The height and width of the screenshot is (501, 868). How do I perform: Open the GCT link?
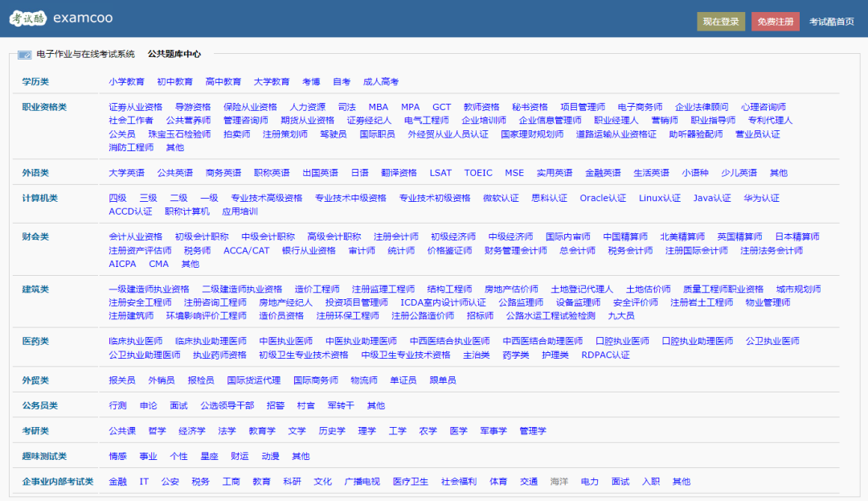click(x=441, y=107)
